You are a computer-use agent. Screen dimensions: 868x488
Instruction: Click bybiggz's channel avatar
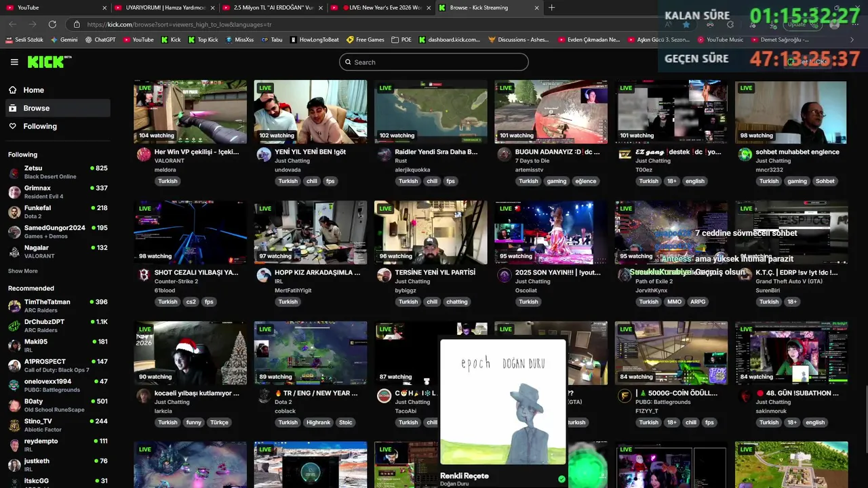tap(384, 274)
